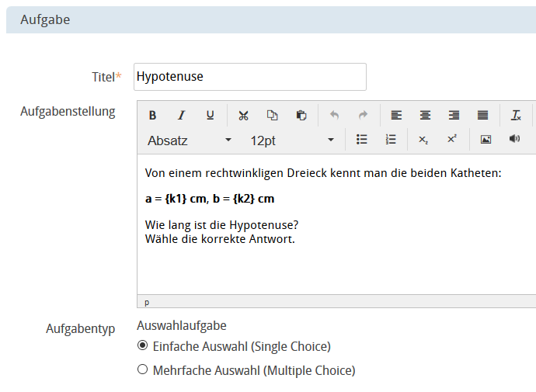This screenshot has width=536, height=392.
Task: Click the line 'Wie lang ist die Hypotenuse?'
Action: point(222,225)
